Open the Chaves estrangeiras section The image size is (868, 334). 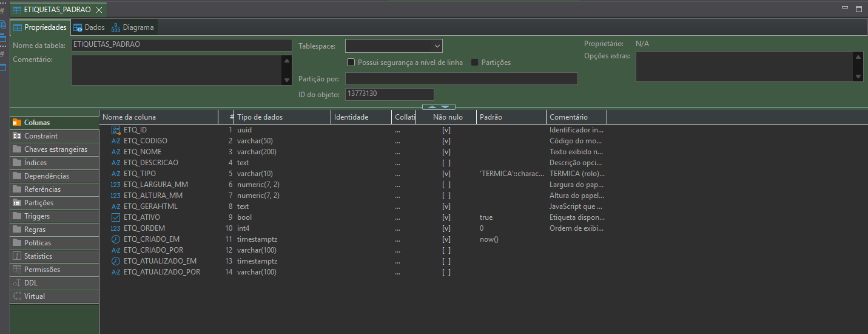(55, 149)
